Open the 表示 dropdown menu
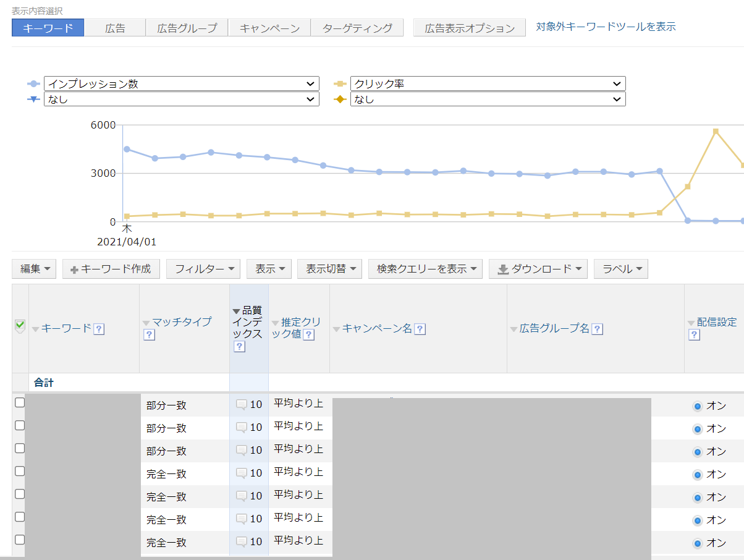This screenshot has width=744, height=560. click(269, 269)
